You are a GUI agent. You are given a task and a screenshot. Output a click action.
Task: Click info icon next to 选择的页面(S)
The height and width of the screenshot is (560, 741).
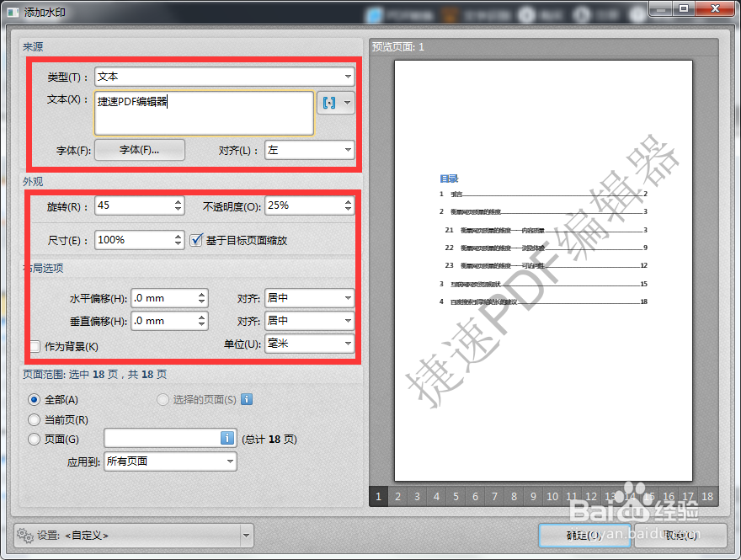(x=247, y=399)
